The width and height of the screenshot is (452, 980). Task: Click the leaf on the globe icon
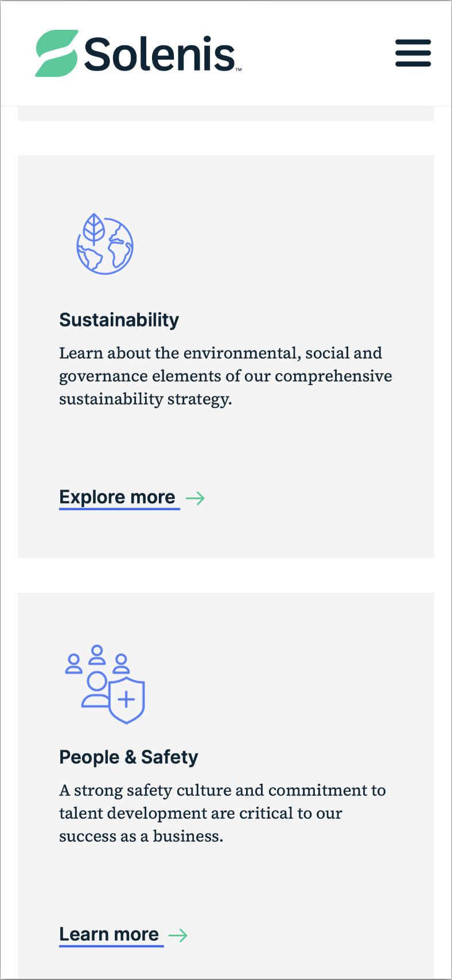tap(93, 228)
